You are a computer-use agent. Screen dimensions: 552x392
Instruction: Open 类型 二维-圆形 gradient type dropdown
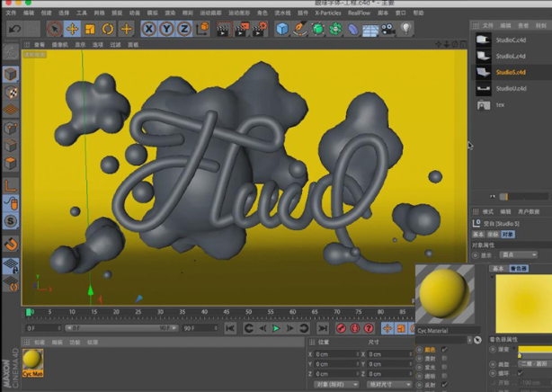[x=534, y=363]
